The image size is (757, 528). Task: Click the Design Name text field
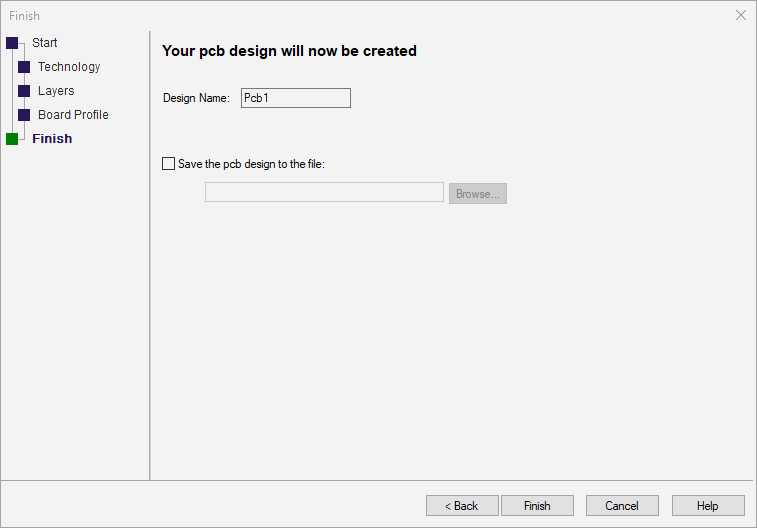pos(296,98)
